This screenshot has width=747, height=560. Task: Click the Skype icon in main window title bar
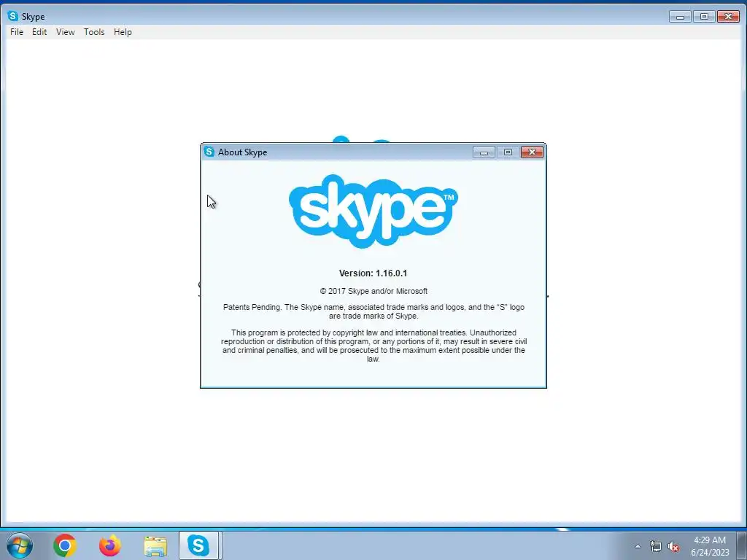tap(13, 16)
